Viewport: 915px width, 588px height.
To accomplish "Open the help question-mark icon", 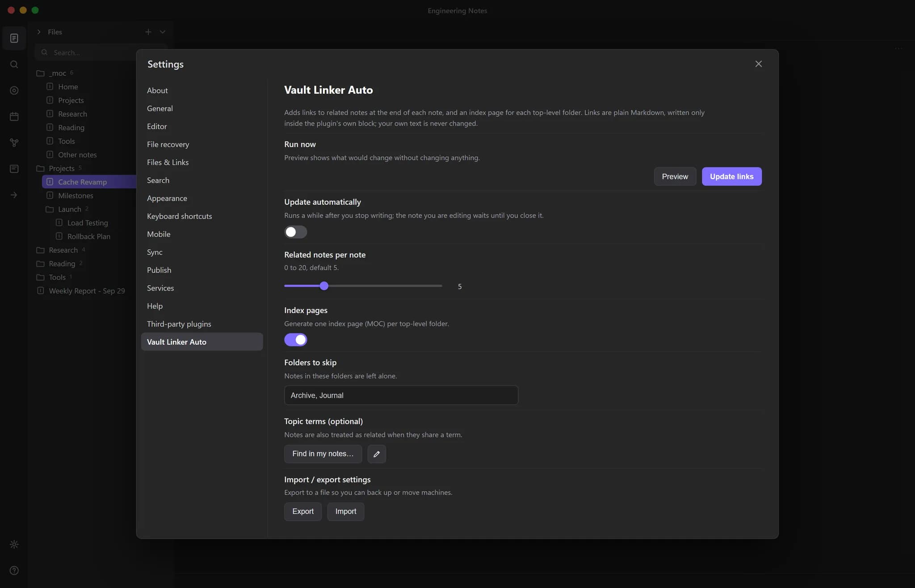I will (14, 570).
